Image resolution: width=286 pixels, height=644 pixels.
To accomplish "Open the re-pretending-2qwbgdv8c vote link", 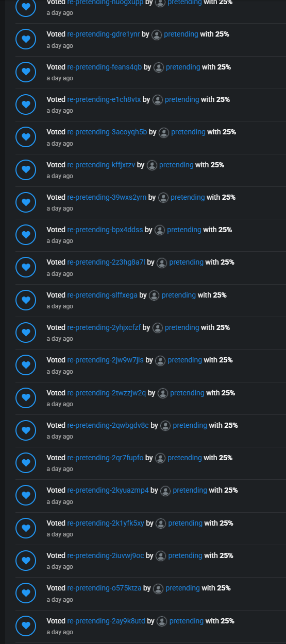I will click(x=108, y=425).
